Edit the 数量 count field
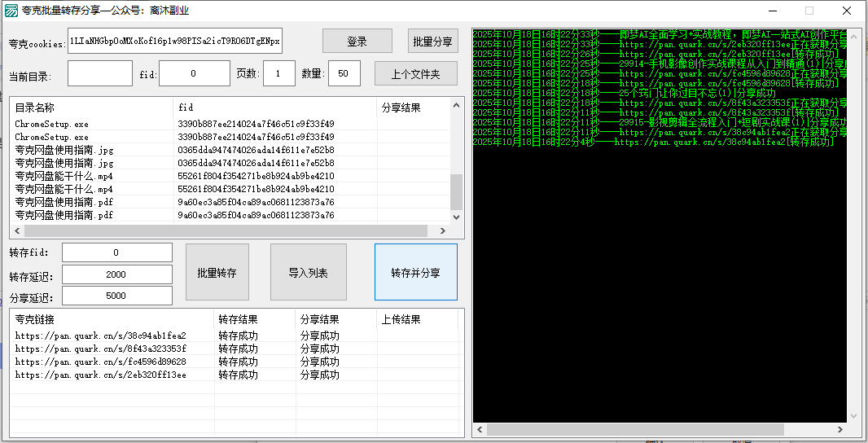The height and width of the screenshot is (443, 868). click(x=344, y=74)
